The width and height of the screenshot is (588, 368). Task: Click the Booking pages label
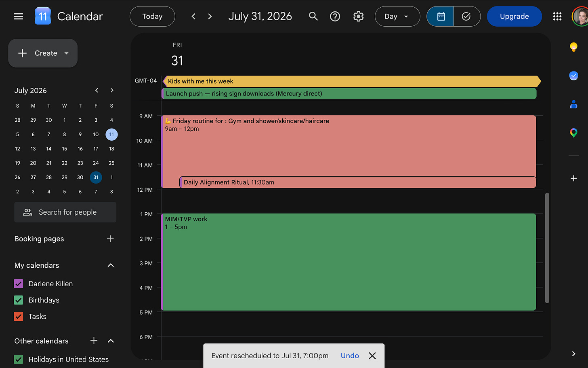[39, 239]
